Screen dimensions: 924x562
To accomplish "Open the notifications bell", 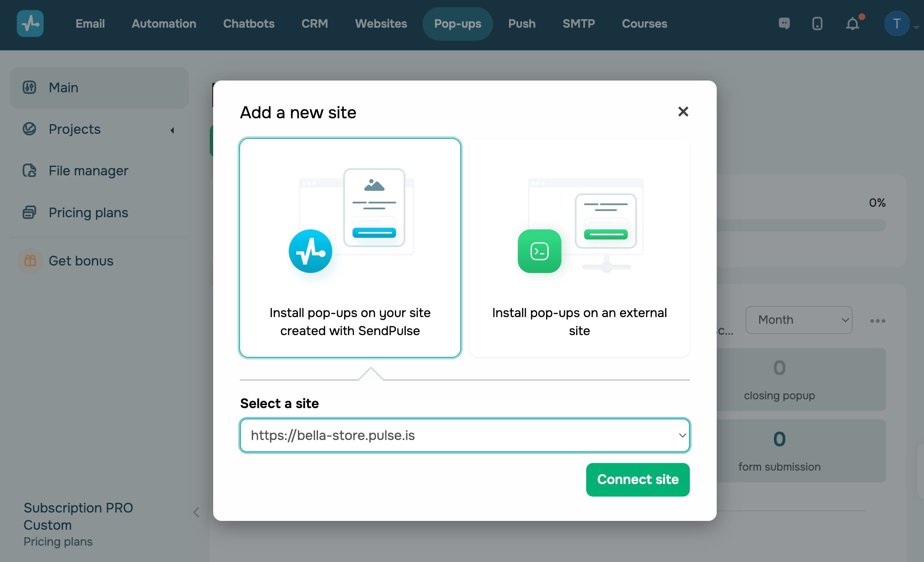I will click(853, 23).
